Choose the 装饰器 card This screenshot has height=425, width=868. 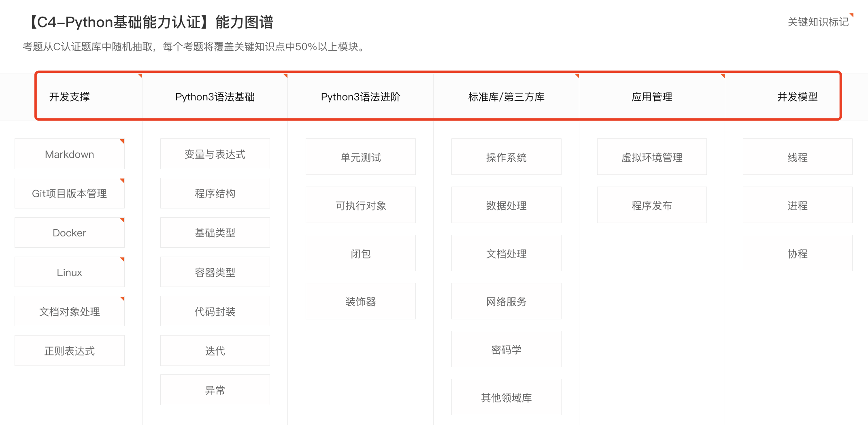tap(361, 301)
